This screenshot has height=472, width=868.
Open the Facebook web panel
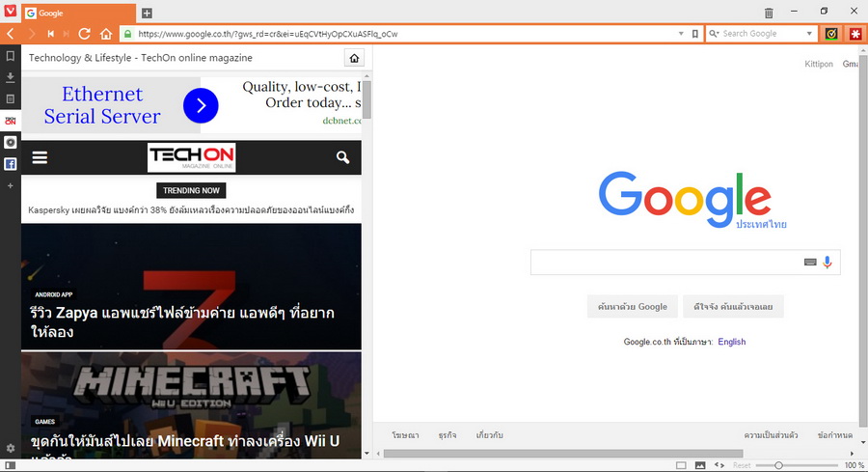(10, 164)
